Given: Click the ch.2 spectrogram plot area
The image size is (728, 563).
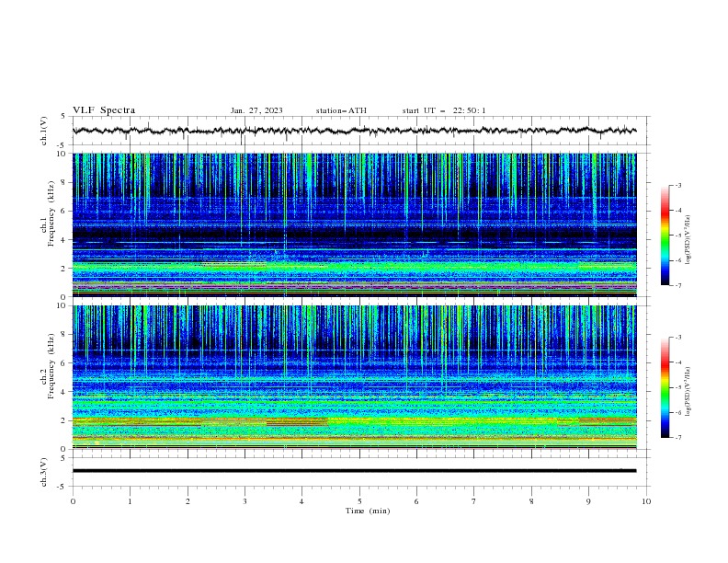Looking at the screenshot, I should coord(354,377).
